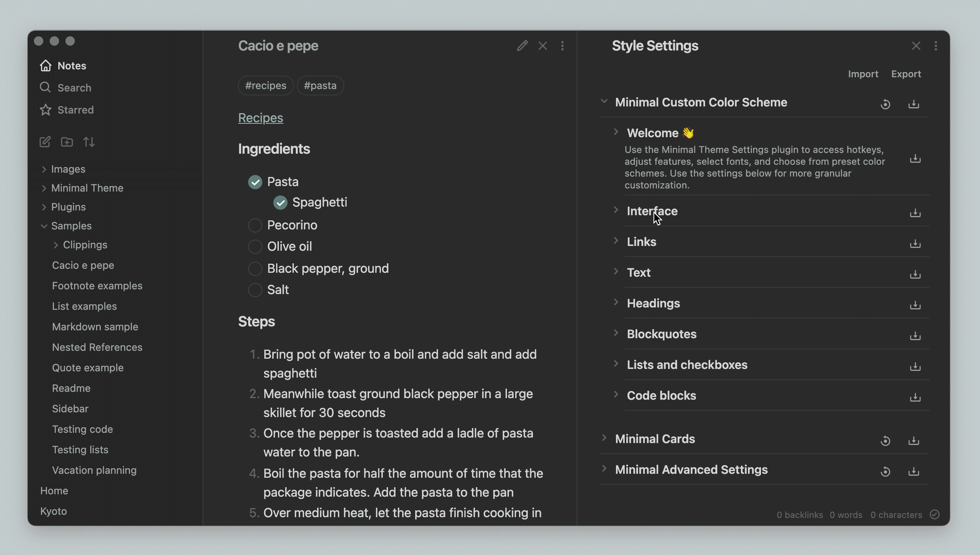Open Search in the sidebar
The image size is (980, 555).
pyautogui.click(x=74, y=88)
